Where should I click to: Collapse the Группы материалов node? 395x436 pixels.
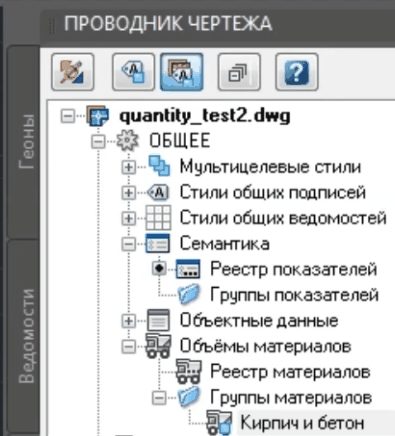coord(159,398)
